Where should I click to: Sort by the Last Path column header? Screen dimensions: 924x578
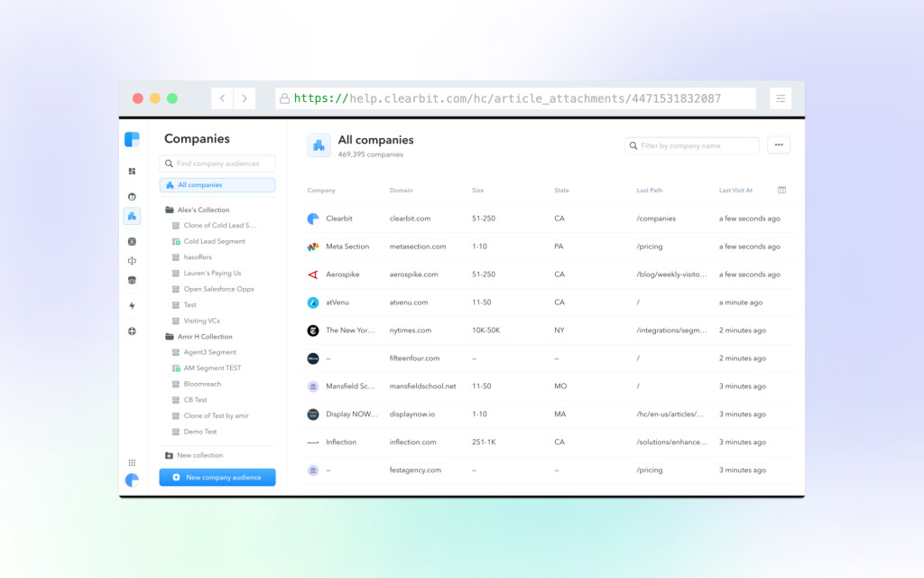[650, 191]
